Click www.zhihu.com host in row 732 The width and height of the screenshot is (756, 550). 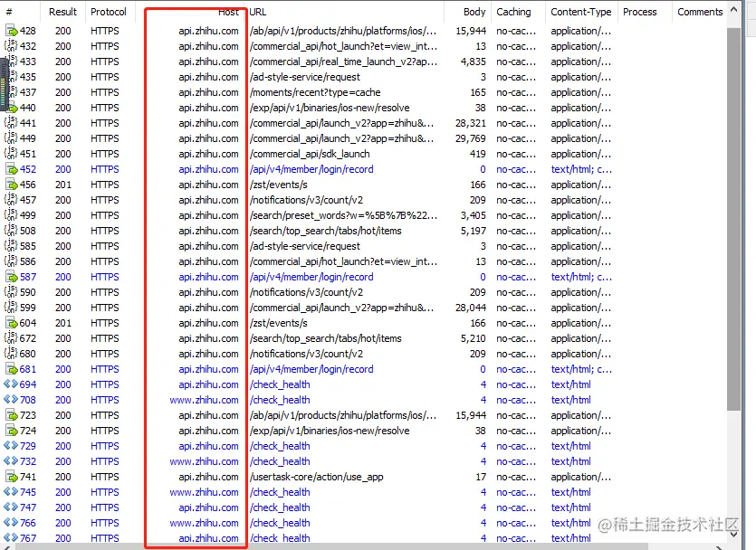point(204,461)
